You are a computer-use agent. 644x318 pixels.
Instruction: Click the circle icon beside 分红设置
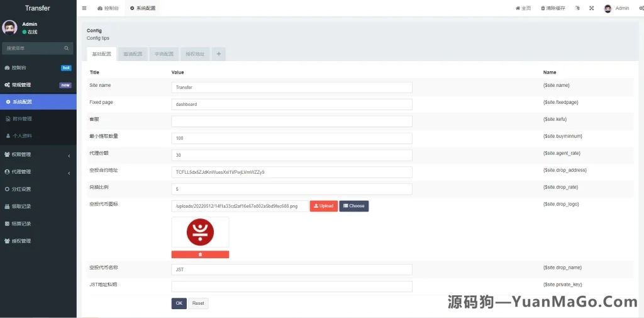click(7, 190)
